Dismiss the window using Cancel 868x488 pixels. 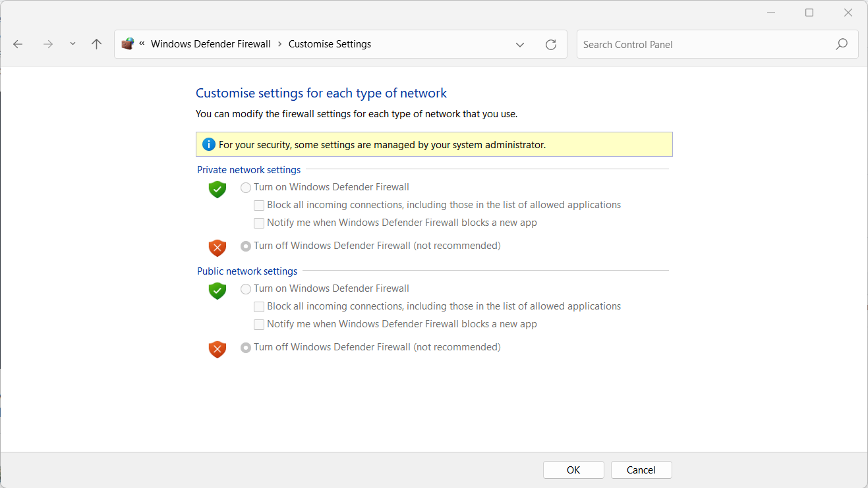click(641, 470)
